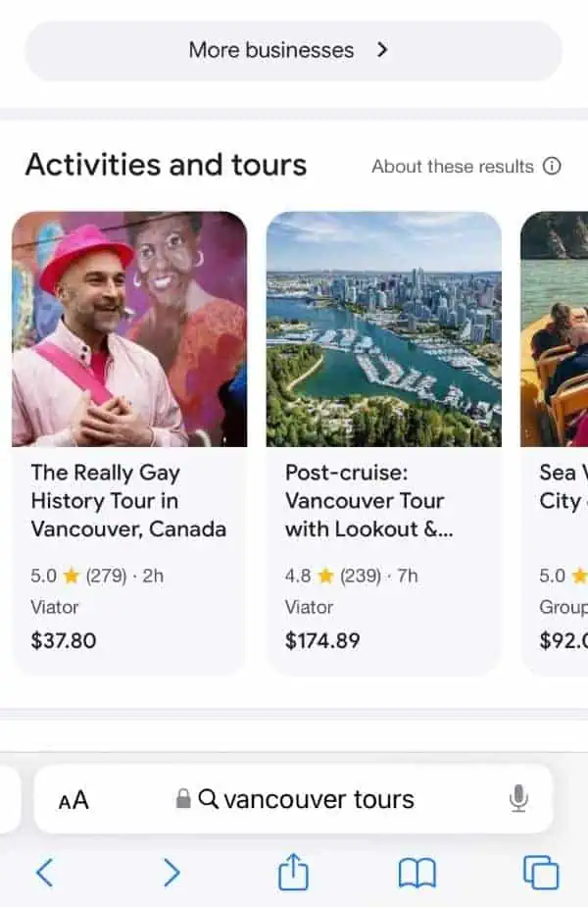Viewport: 588px width, 907px height.
Task: Tap the pink hat tour guide photo
Action: 128,328
